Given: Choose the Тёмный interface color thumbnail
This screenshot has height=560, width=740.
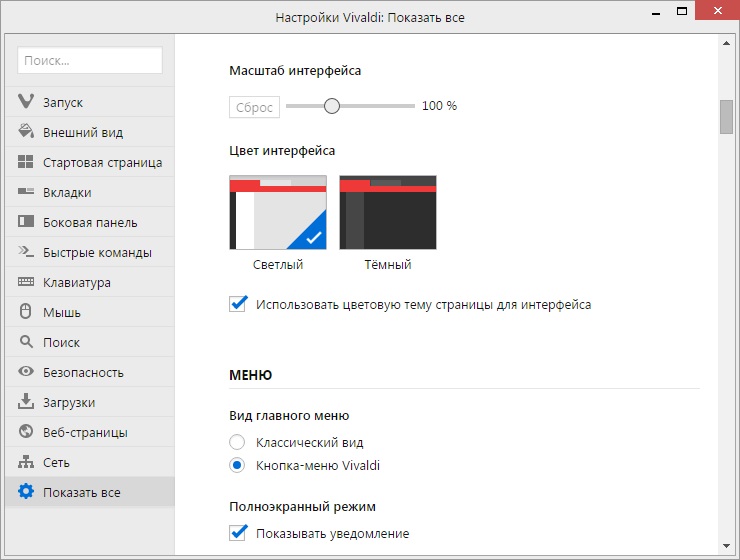Looking at the screenshot, I should point(388,212).
